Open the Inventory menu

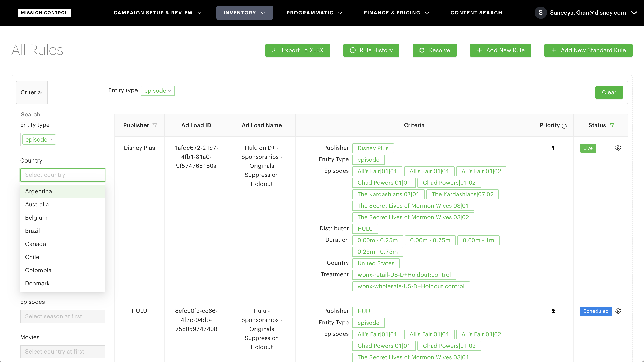pyautogui.click(x=244, y=13)
